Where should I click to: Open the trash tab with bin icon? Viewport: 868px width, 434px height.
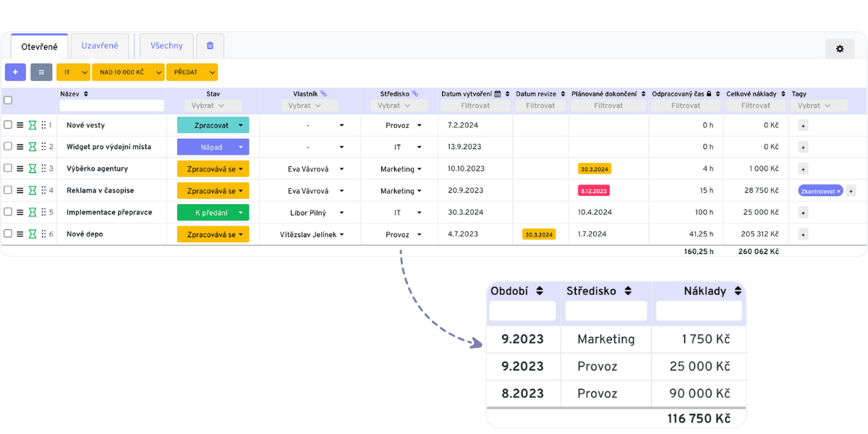tap(210, 46)
